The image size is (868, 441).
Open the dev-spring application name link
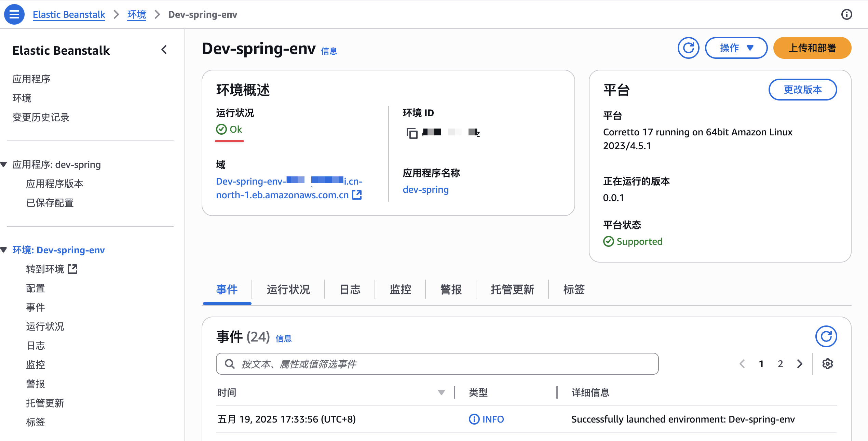pos(425,189)
